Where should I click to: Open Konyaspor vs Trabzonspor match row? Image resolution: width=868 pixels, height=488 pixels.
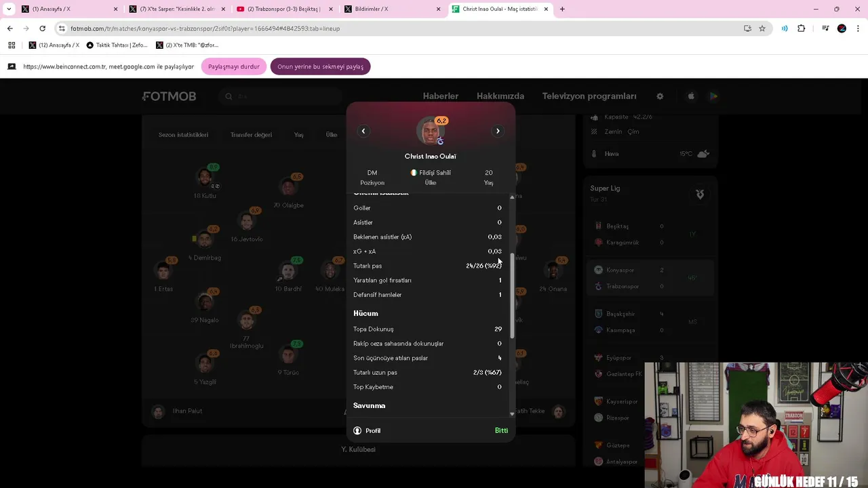(x=650, y=278)
